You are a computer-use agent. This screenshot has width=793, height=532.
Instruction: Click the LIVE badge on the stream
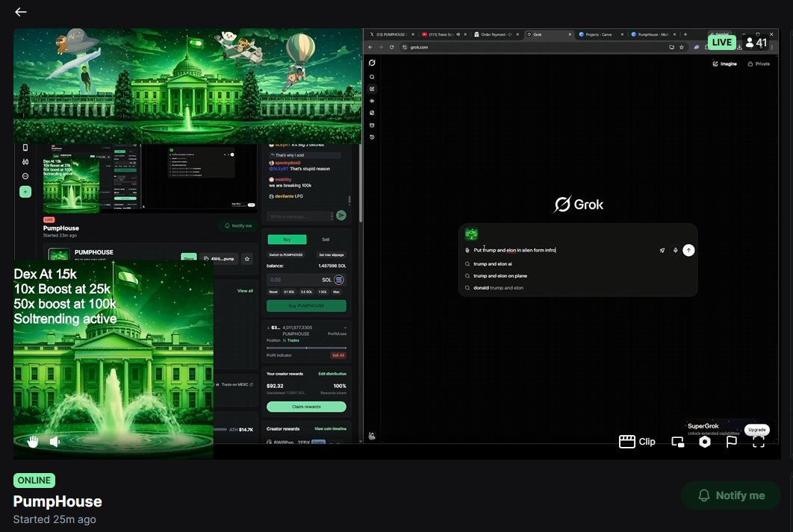[722, 43]
